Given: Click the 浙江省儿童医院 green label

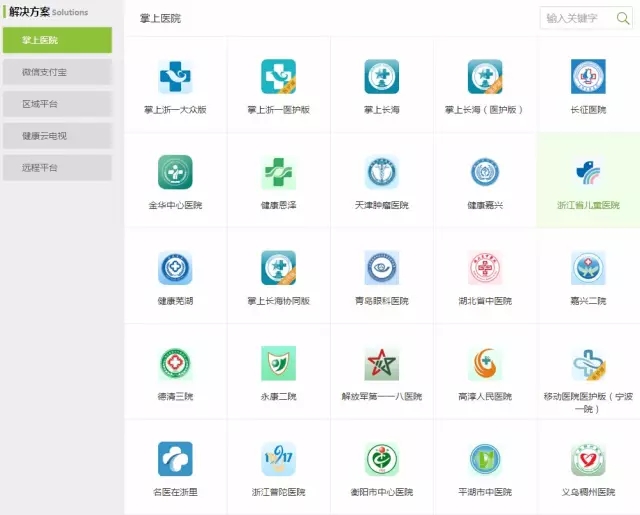Looking at the screenshot, I should [x=588, y=205].
